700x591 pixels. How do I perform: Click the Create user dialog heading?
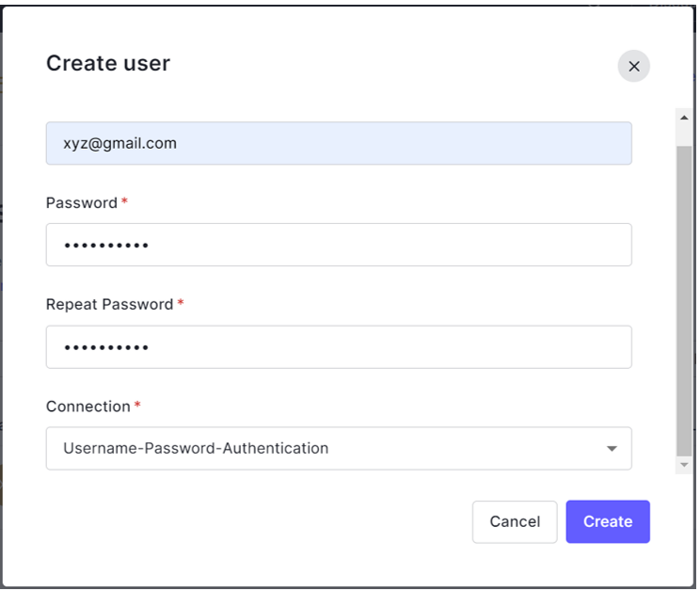[x=108, y=64]
